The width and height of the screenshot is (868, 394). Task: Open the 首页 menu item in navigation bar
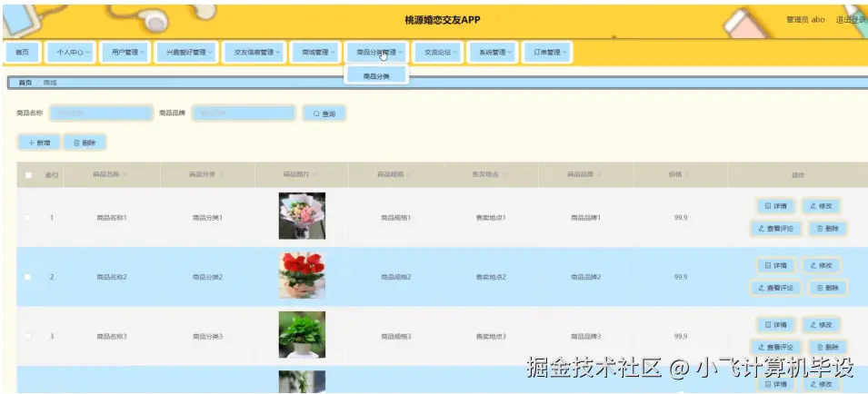[22, 53]
